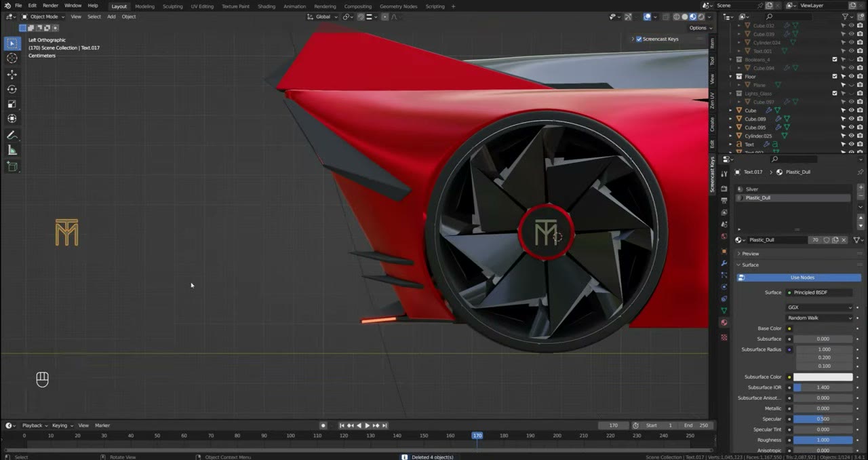Image resolution: width=868 pixels, height=460 pixels.
Task: Select the Move tool
Action: pos(12,75)
